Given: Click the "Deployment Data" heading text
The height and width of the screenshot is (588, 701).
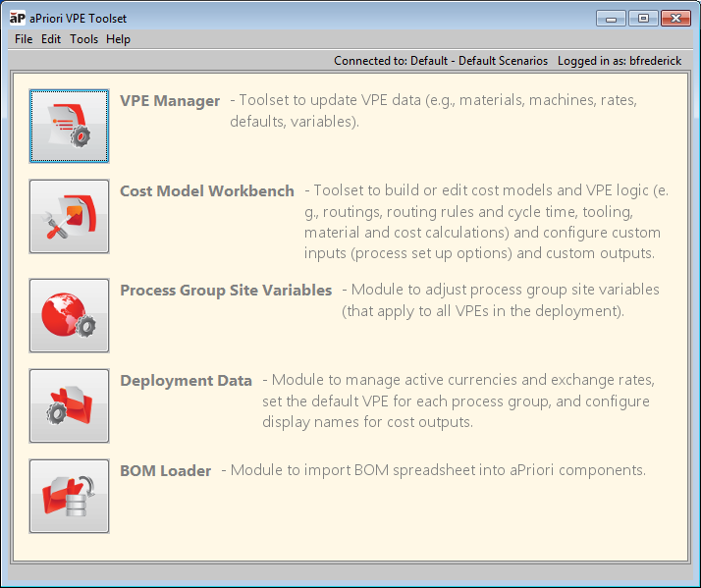Looking at the screenshot, I should tap(186, 380).
